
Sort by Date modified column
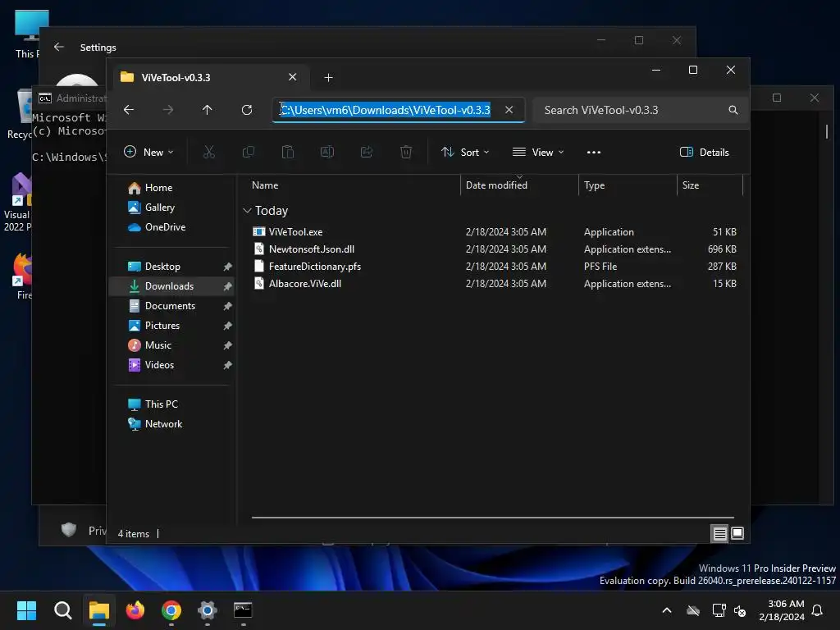496,185
